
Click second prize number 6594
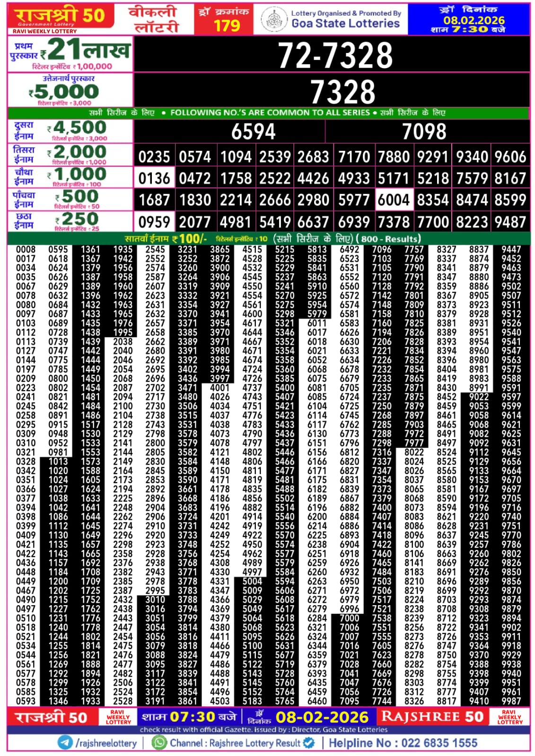(253, 131)
